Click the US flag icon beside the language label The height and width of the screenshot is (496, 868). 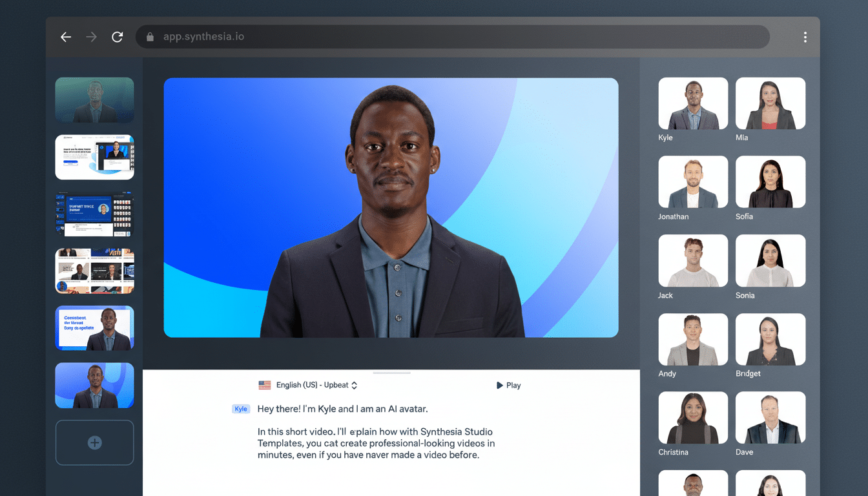264,384
